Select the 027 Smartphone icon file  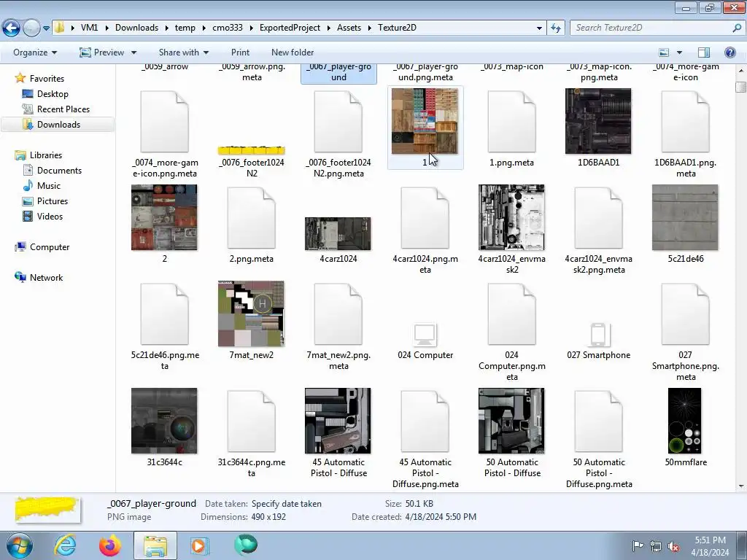598,335
